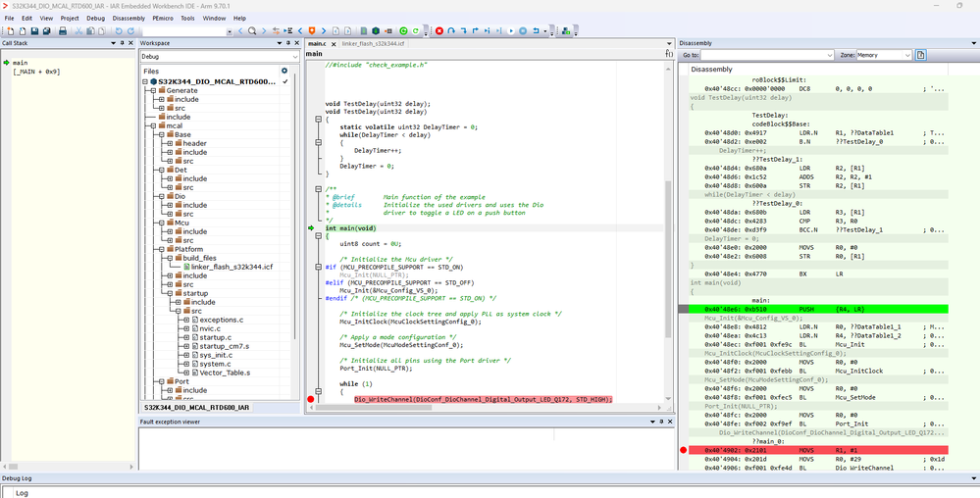Screen dimensions: 980x498
Task: Toggle breakpoint on Dio_WriteChannel source line
Action: (x=311, y=399)
